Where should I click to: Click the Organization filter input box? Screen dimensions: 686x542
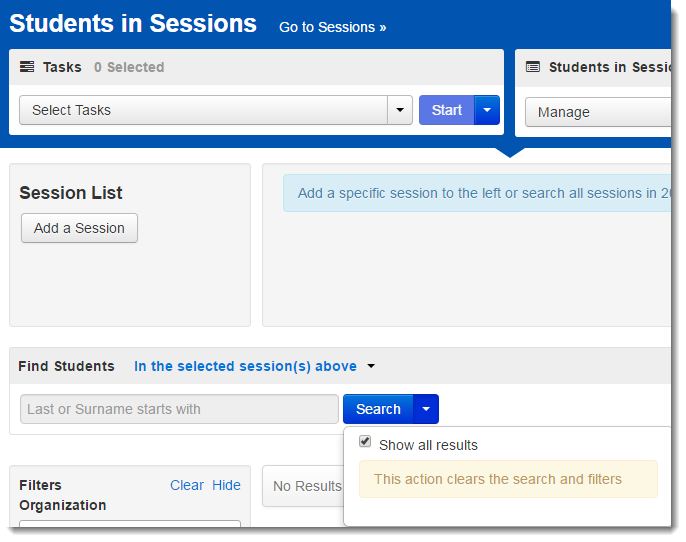click(130, 523)
